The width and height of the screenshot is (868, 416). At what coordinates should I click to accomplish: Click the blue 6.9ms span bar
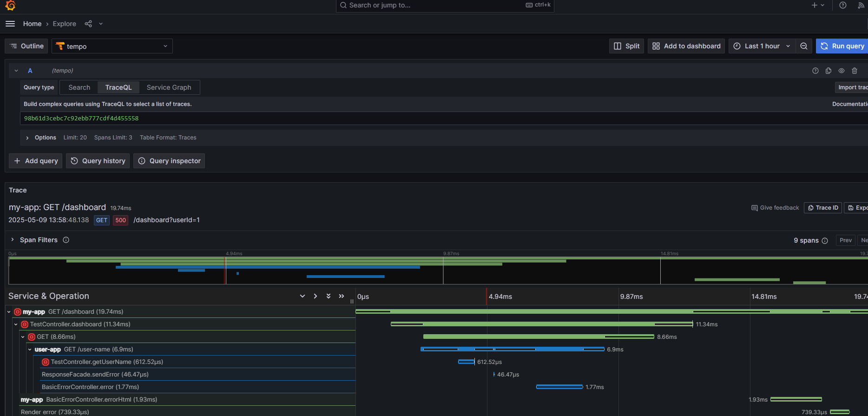[x=513, y=349]
